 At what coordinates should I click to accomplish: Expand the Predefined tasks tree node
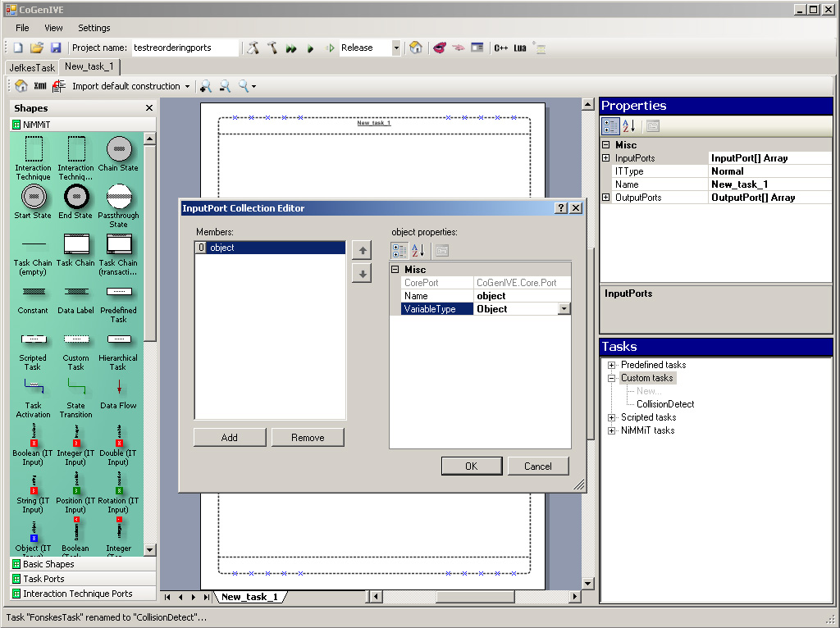[x=611, y=365]
